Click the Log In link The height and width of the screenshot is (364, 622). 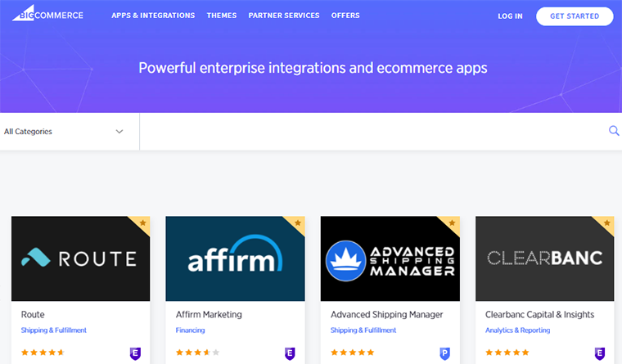[510, 16]
